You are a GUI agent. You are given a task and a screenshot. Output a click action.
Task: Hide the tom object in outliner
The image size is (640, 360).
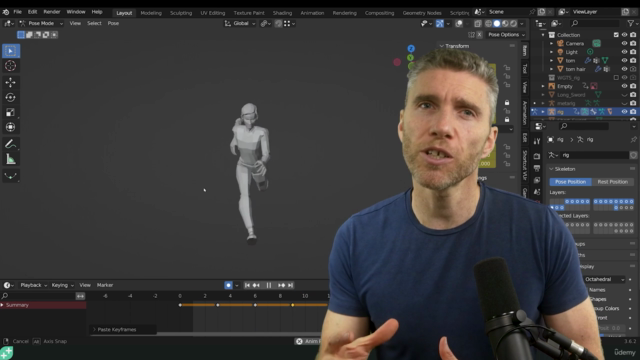624,60
